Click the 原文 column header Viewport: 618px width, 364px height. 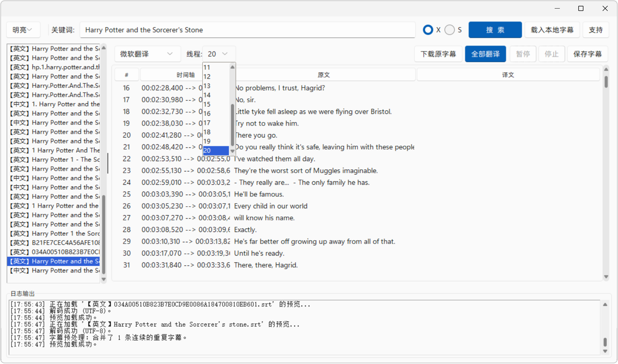(x=324, y=75)
